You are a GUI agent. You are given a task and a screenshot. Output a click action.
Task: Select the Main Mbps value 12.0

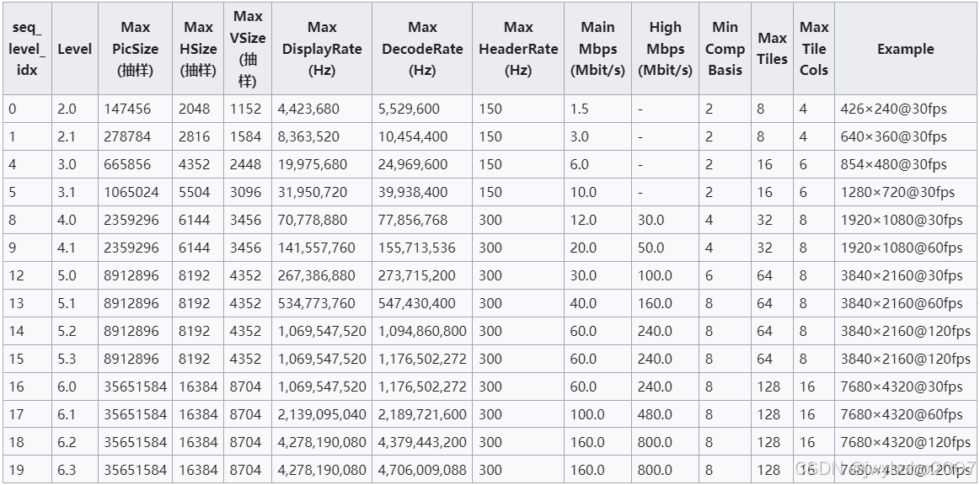point(584,221)
